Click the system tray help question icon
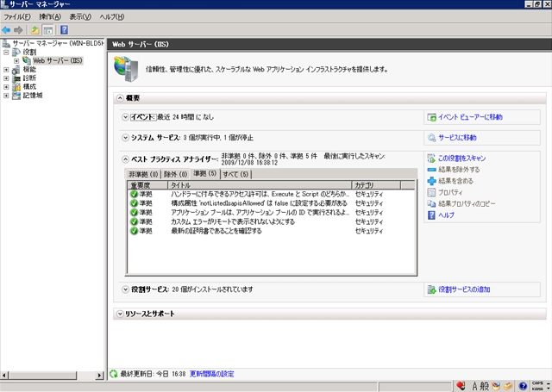The height and width of the screenshot is (392, 552). pos(524,386)
